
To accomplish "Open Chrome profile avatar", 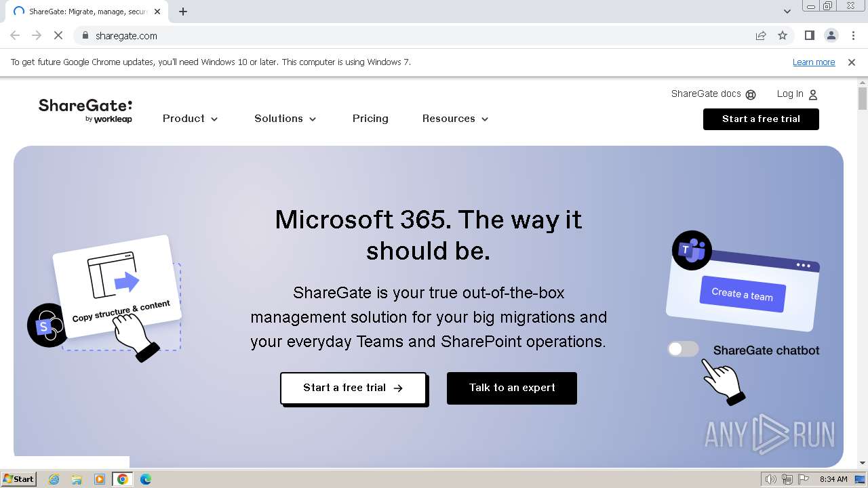I will point(831,36).
